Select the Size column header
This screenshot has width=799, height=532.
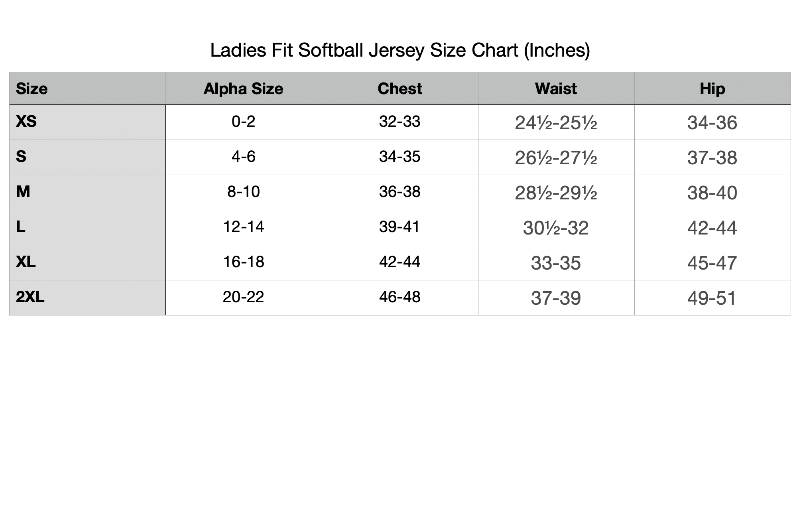click(x=32, y=89)
